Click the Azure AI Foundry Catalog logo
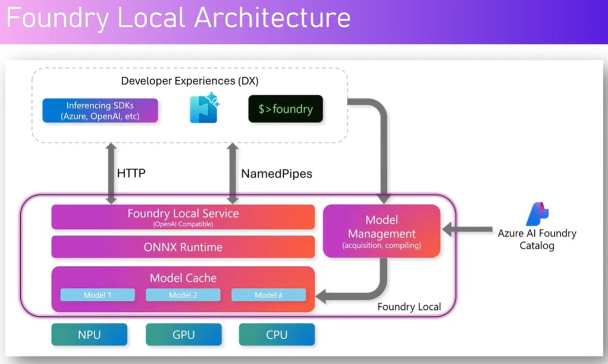Screen dimensions: 608x364 pyautogui.click(x=537, y=214)
